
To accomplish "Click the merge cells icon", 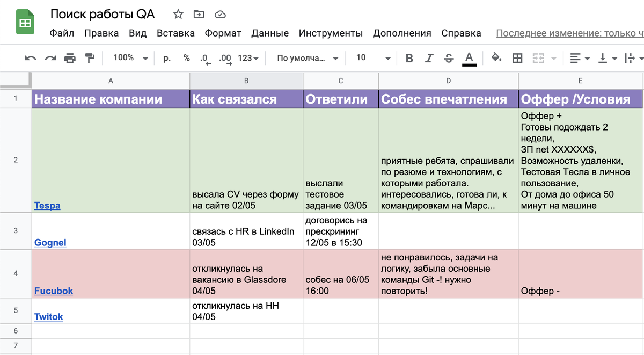I will (538, 58).
